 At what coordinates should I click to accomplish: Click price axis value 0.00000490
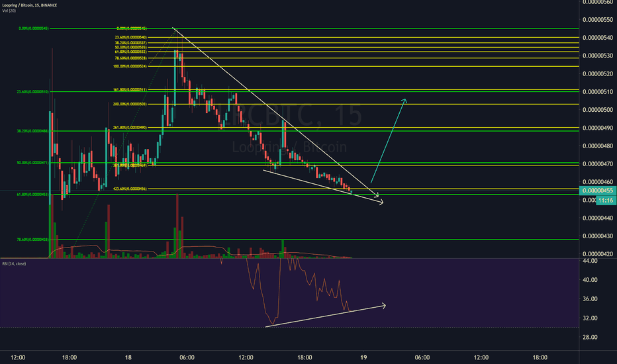pyautogui.click(x=598, y=128)
